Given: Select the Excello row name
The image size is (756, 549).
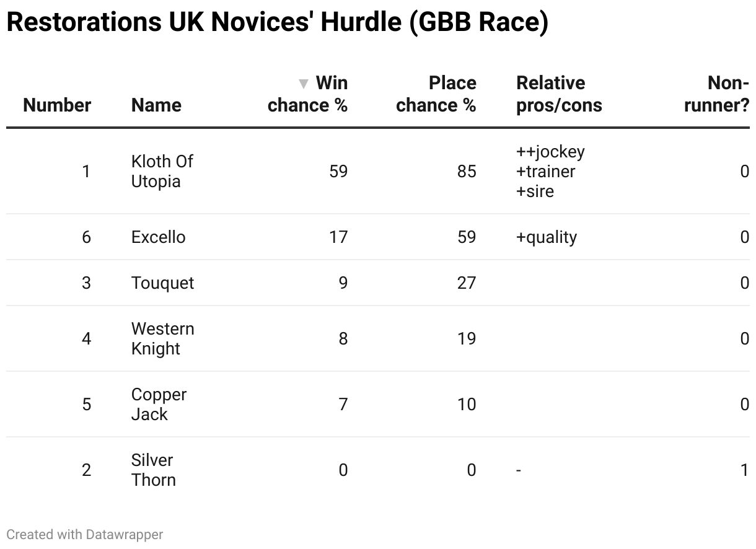Looking at the screenshot, I should tap(158, 237).
